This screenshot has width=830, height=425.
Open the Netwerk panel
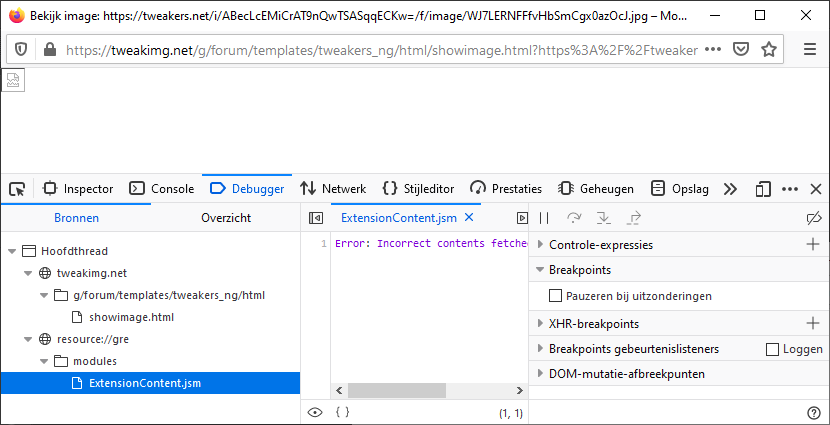[333, 189]
